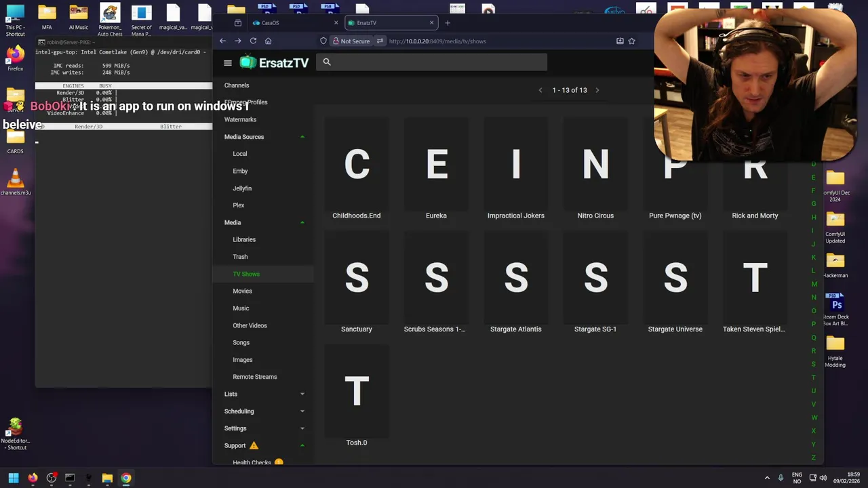
Task: Toggle reader view icon in address bar
Action: click(620, 41)
